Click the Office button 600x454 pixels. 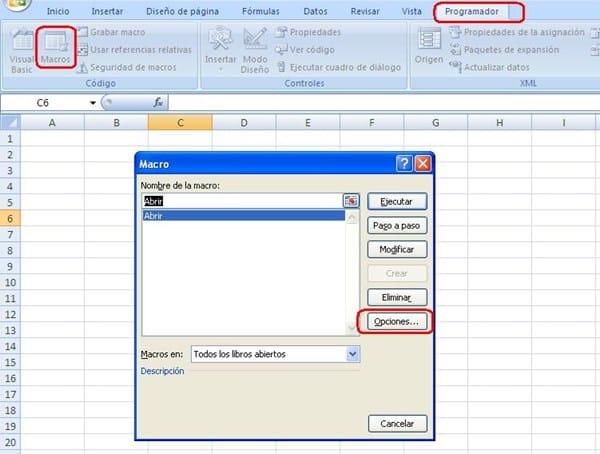tap(16, 4)
